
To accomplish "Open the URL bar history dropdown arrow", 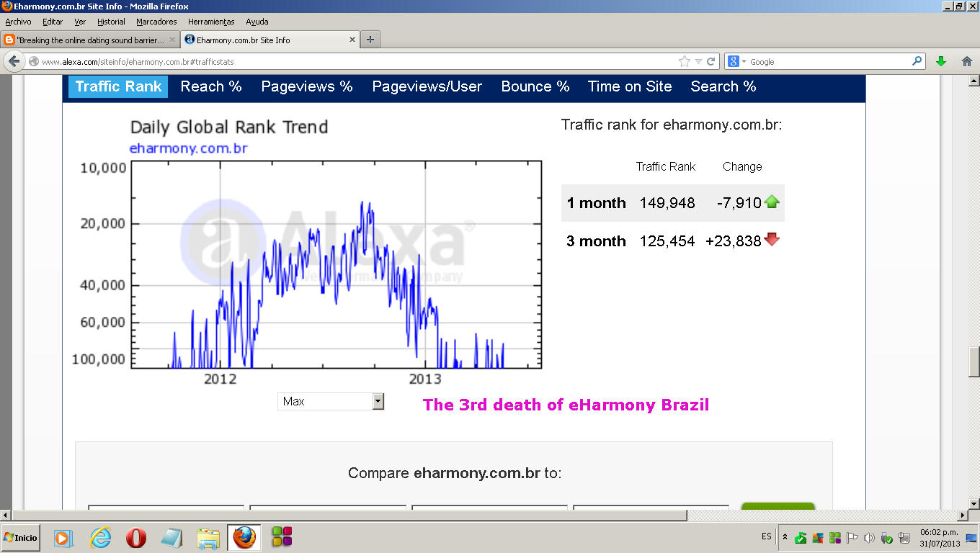I will (x=698, y=62).
